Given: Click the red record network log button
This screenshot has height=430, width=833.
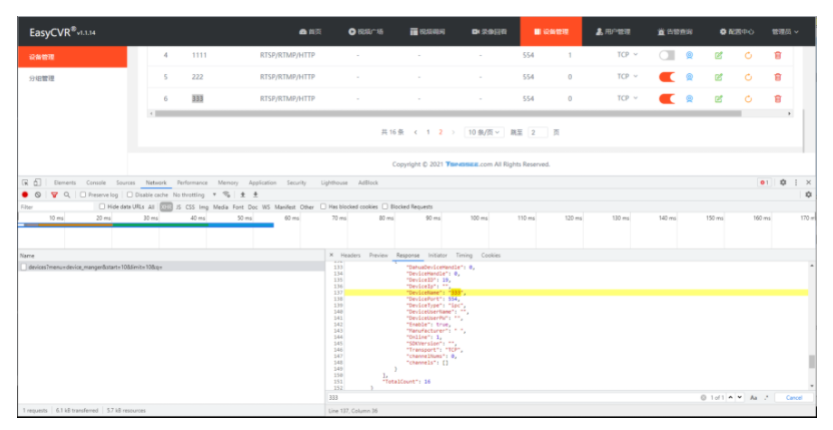Looking at the screenshot, I should (x=25, y=195).
